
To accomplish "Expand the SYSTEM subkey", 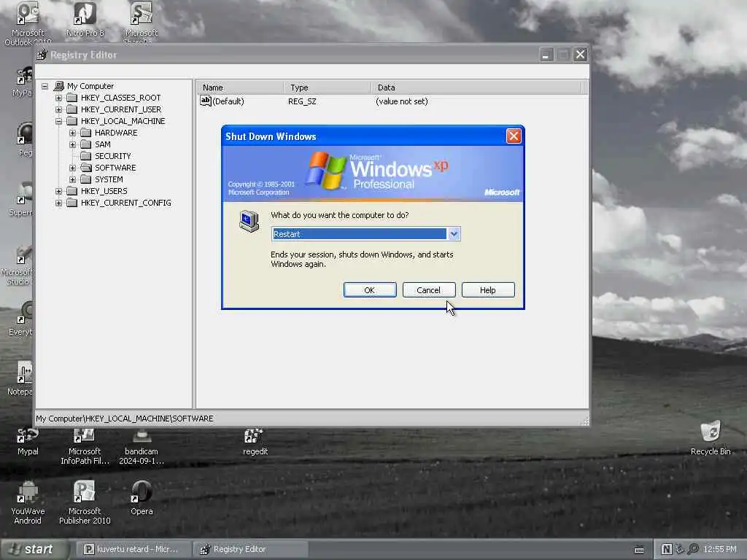I will click(x=72, y=179).
